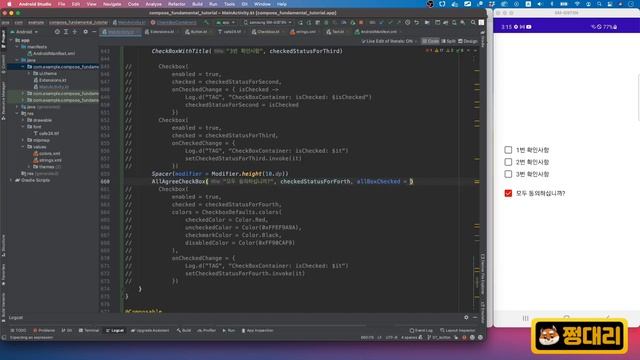Select colors.xml in the values folder
The image size is (640, 360).
(47, 153)
